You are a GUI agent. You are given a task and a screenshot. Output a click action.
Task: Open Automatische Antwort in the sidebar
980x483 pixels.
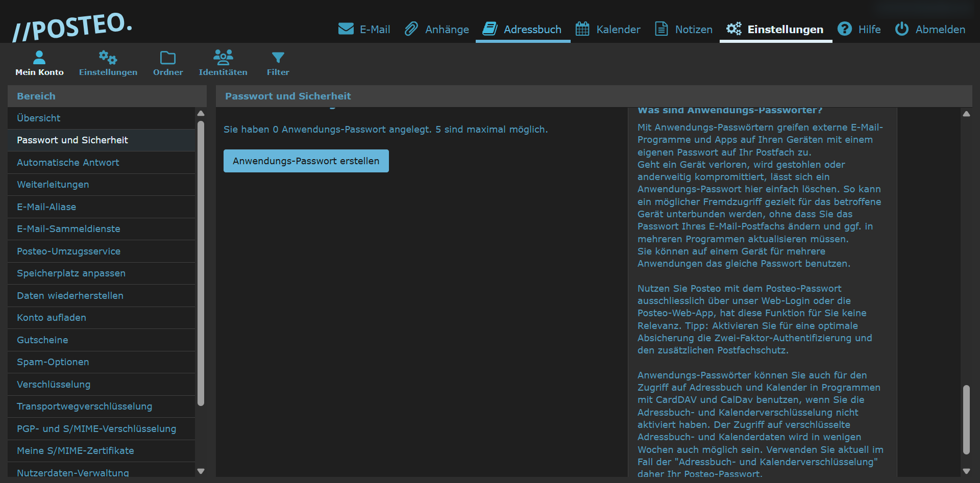pyautogui.click(x=68, y=163)
